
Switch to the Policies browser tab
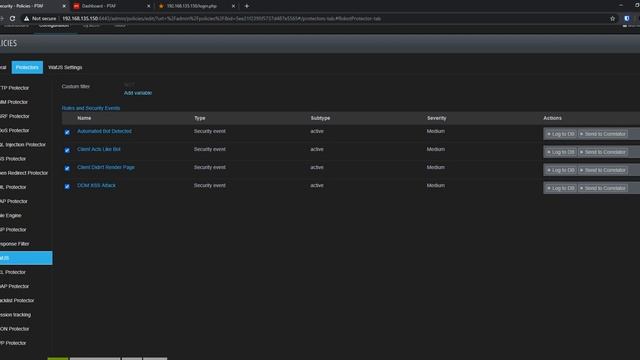[x=33, y=6]
